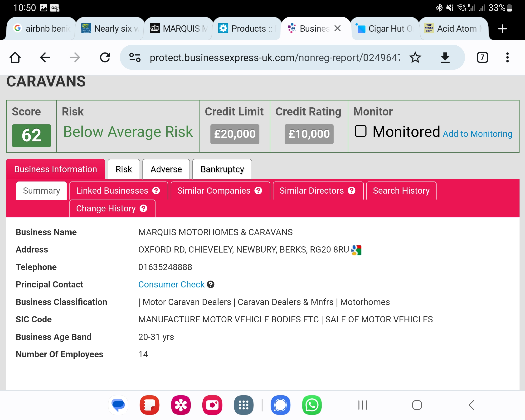Bookmark page with the star icon
525x420 pixels.
click(415, 58)
